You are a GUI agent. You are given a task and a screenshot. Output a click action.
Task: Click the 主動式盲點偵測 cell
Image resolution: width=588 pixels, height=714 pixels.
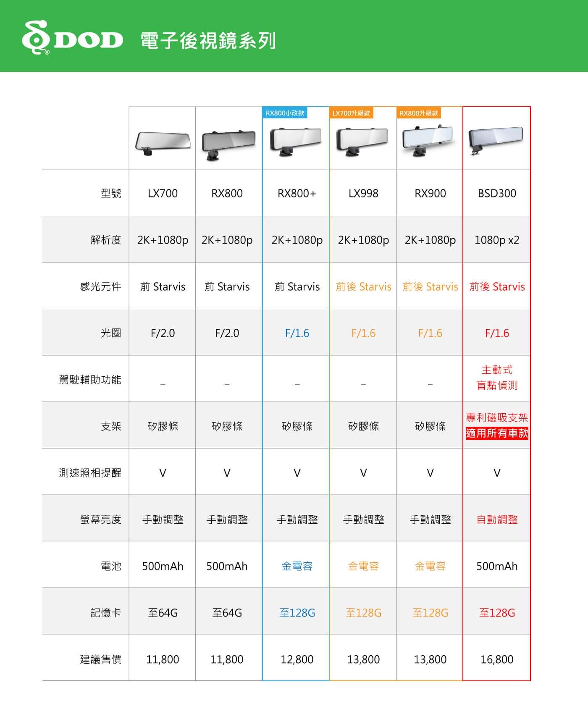tap(497, 378)
